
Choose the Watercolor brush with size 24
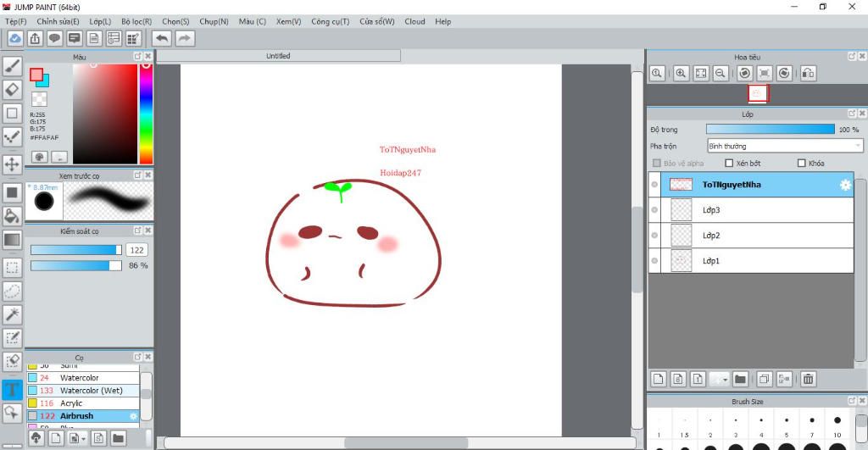click(83, 378)
